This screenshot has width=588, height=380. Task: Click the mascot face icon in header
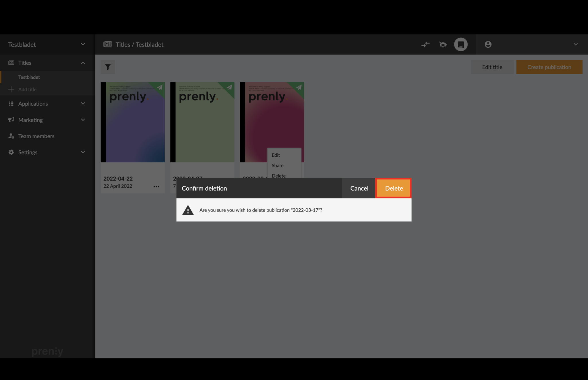click(x=443, y=44)
